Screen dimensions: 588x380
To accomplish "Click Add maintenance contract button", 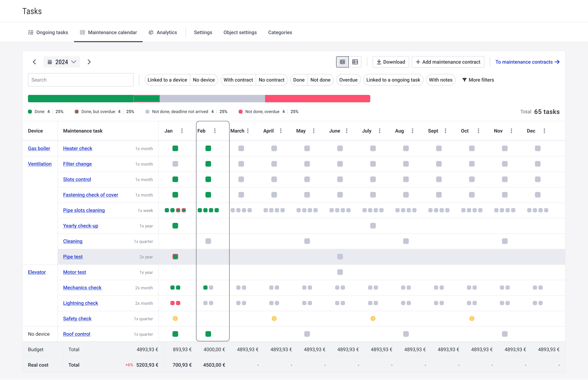I will [x=448, y=62].
